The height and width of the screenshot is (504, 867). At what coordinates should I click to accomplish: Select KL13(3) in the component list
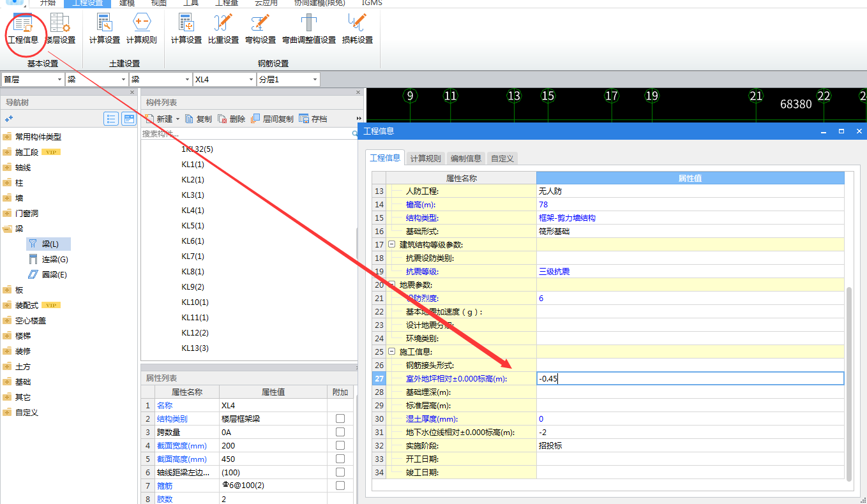tap(195, 348)
